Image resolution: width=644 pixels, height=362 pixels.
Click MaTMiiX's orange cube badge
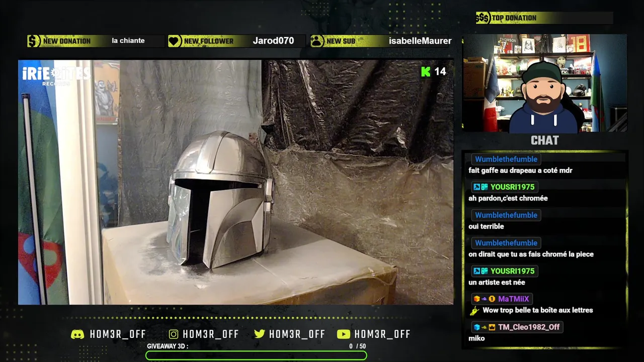(476, 299)
